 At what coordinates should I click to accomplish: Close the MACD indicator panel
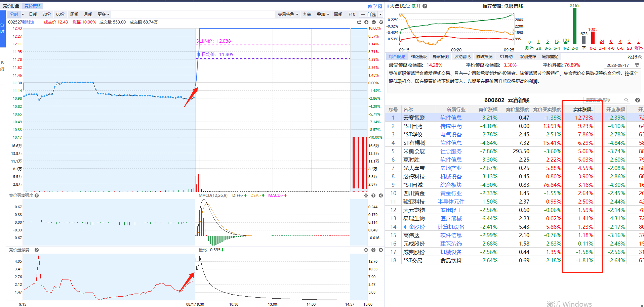[x=381, y=195]
